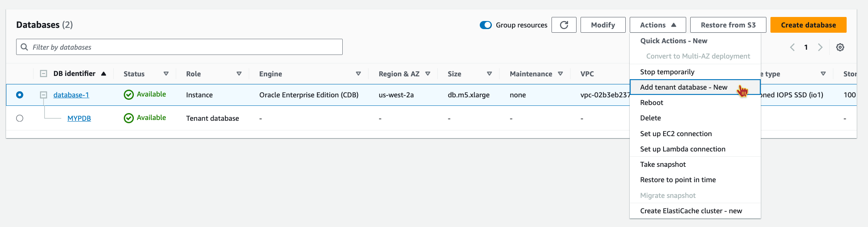Image resolution: width=868 pixels, height=227 pixels.
Task: Collapse all rows via header expander
Action: (44, 74)
